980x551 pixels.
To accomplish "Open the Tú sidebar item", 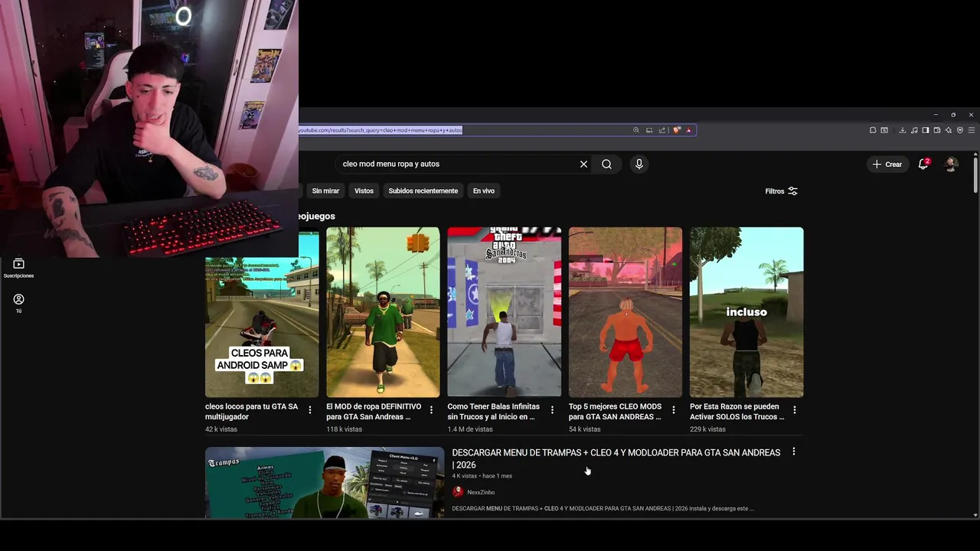I will pos(18,304).
